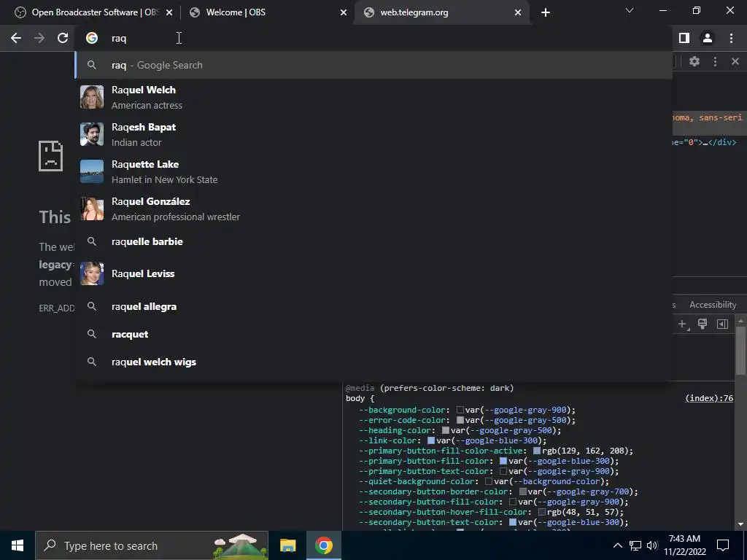The image size is (747, 560).
Task: Select raq - Google Search suggestion
Action: (x=373, y=65)
